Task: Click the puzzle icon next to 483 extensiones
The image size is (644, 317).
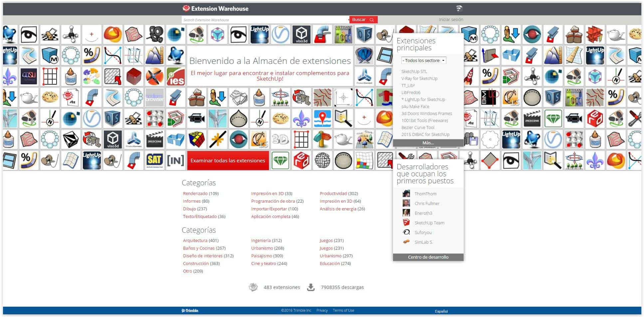Action: [253, 287]
